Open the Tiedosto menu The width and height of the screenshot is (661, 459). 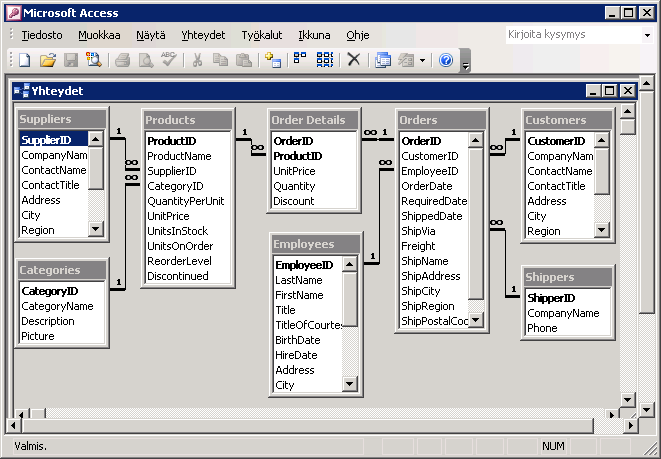point(42,35)
